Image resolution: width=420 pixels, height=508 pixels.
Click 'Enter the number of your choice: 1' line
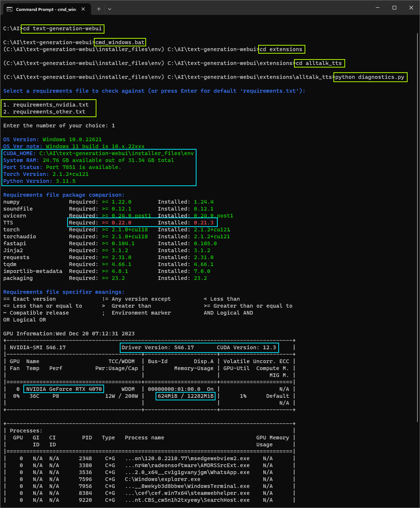(59, 126)
